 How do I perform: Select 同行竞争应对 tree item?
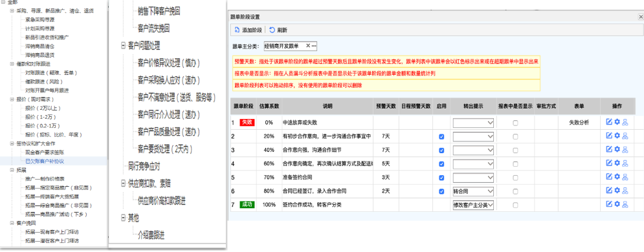tap(144, 166)
